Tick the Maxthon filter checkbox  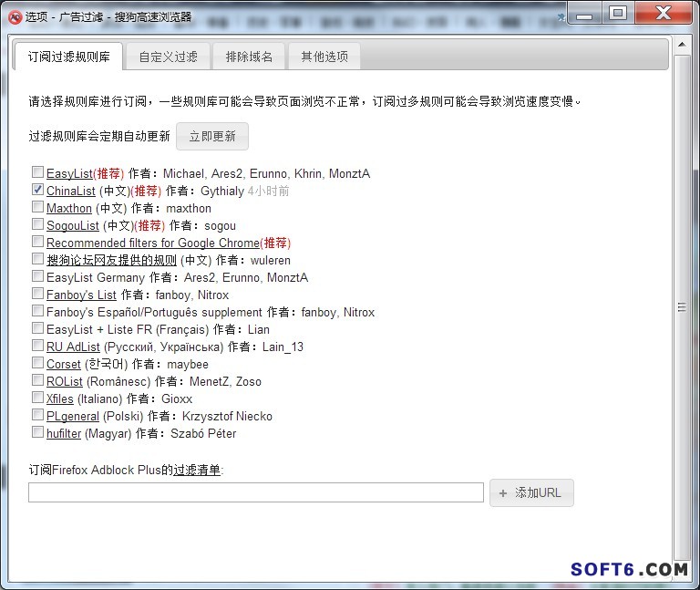(37, 207)
